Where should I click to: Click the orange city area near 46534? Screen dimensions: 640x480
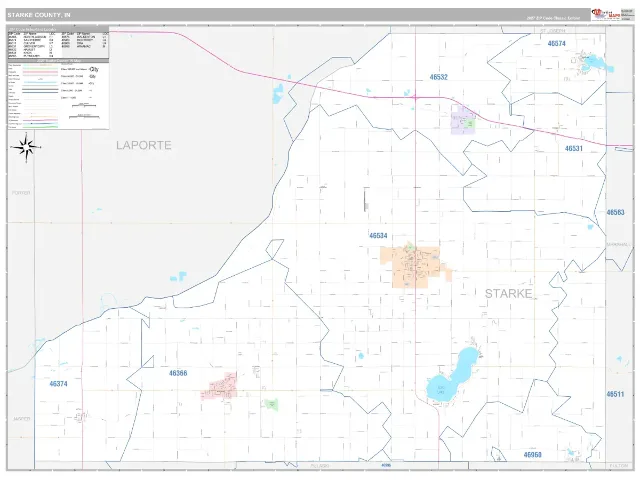pos(416,266)
